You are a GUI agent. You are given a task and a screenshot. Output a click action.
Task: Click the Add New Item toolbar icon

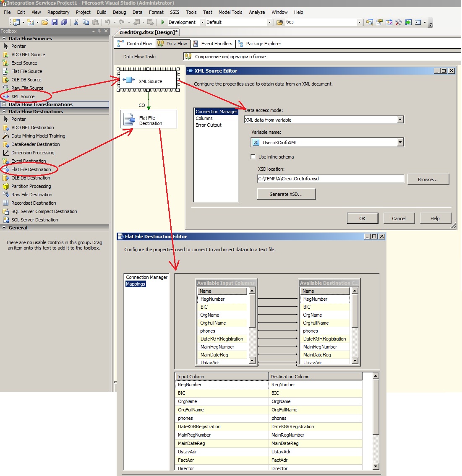point(31,22)
